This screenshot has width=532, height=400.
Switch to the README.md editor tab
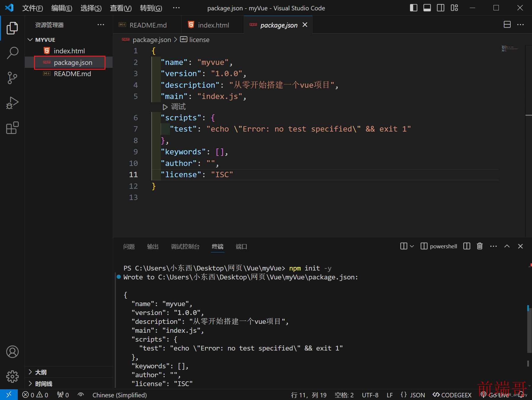147,25
